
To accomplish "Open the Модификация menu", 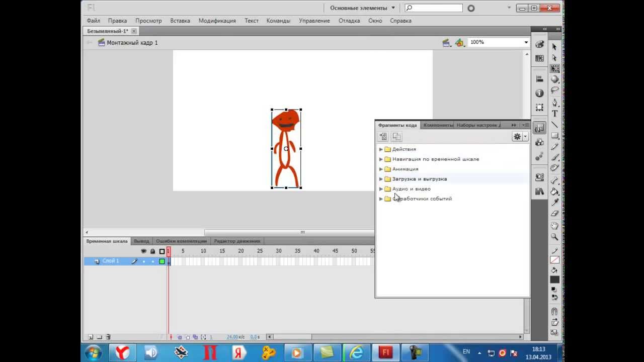I will [217, 21].
